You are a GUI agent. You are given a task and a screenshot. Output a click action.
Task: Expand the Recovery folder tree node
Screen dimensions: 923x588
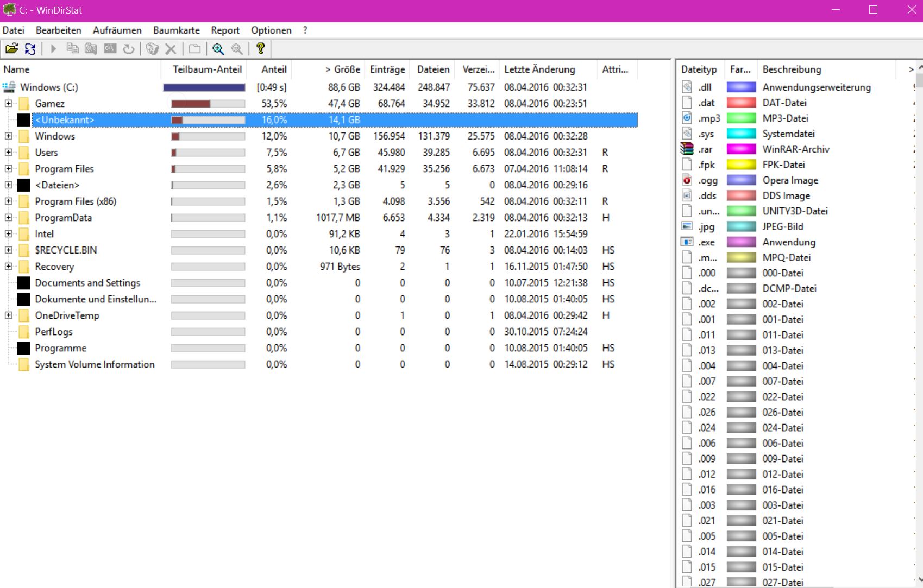8,266
